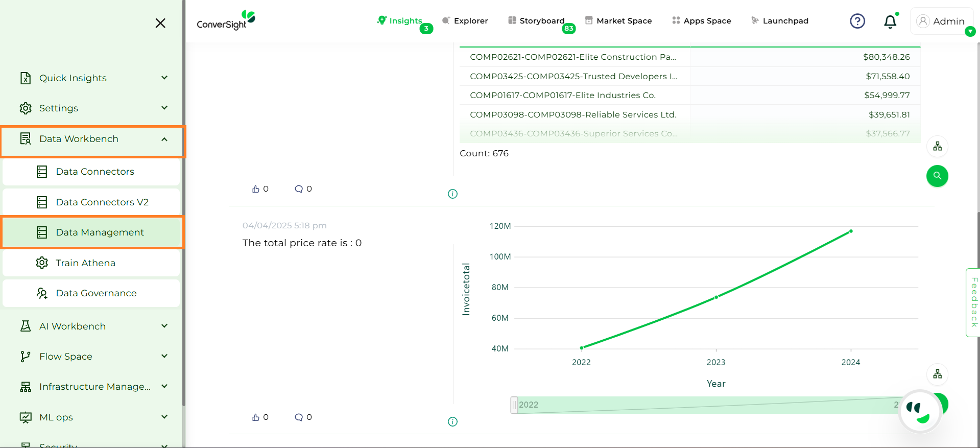This screenshot has width=980, height=448.
Task: Open Data Connectors V2 page
Action: click(102, 202)
